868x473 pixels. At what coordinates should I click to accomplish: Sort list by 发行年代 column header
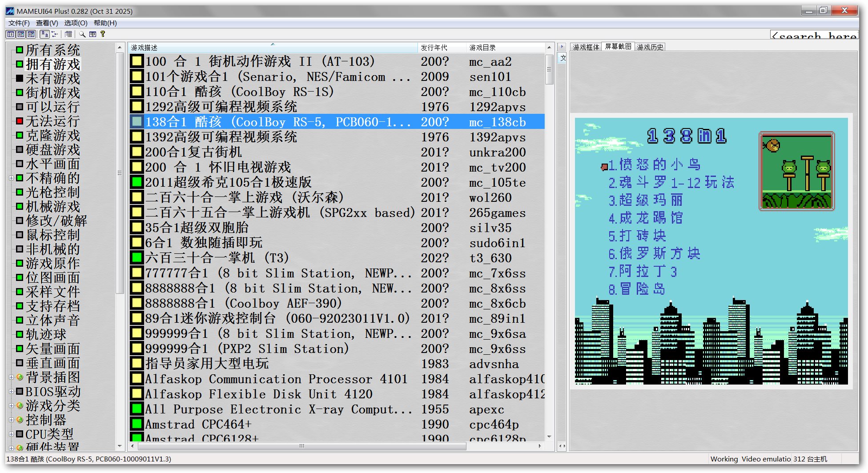pos(434,48)
